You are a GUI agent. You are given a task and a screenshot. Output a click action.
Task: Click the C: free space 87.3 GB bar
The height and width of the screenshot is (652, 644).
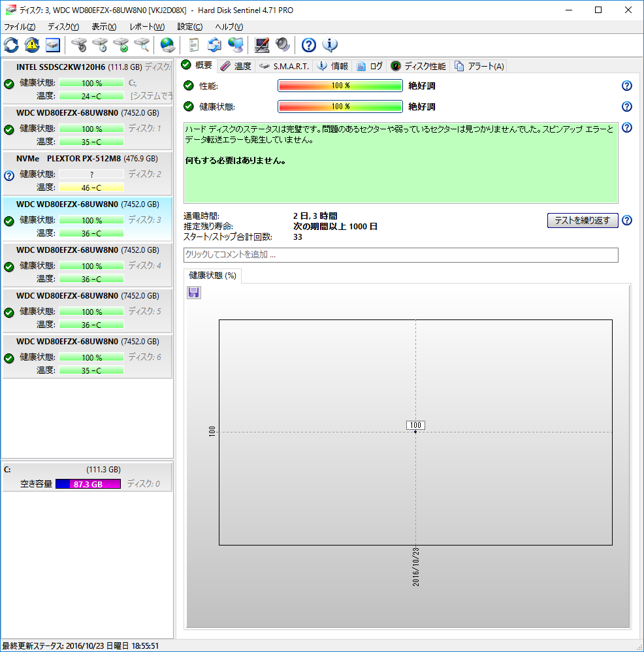[88, 484]
